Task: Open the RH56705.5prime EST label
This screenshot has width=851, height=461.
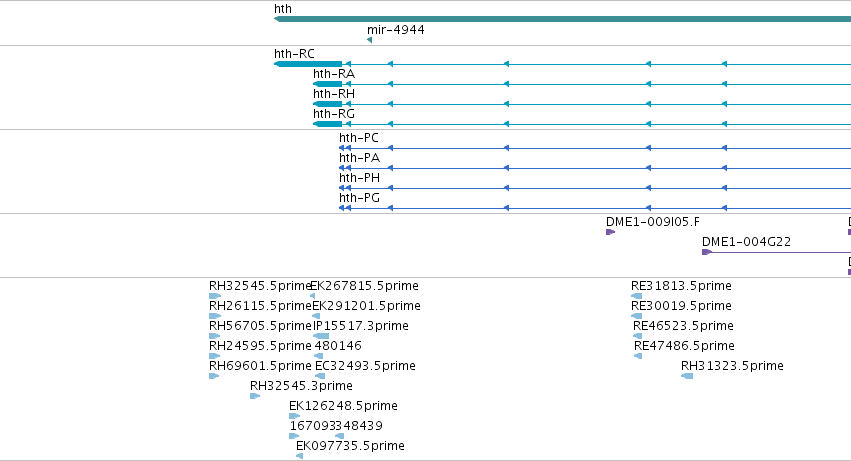Action: [261, 326]
